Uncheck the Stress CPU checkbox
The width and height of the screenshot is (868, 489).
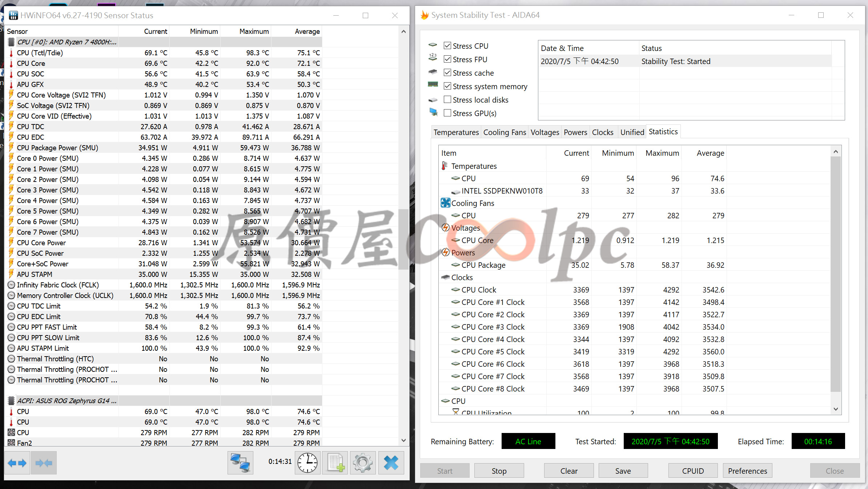447,45
